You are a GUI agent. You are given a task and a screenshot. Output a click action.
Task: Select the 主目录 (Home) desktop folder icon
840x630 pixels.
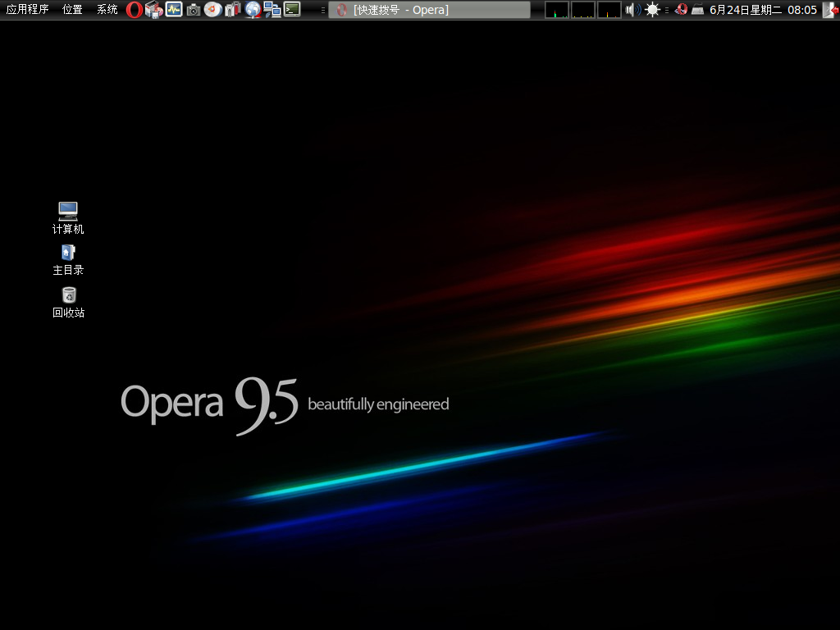click(68, 260)
